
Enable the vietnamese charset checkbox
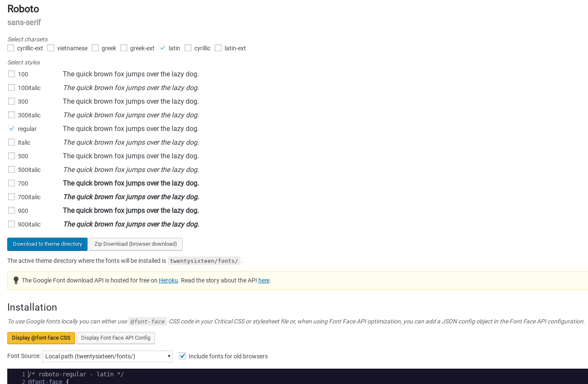pos(51,48)
